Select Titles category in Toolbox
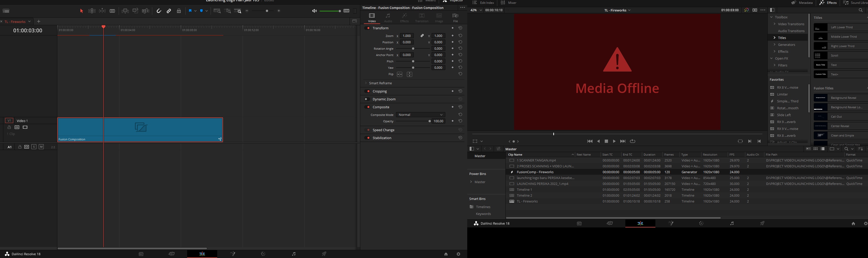 (x=782, y=38)
